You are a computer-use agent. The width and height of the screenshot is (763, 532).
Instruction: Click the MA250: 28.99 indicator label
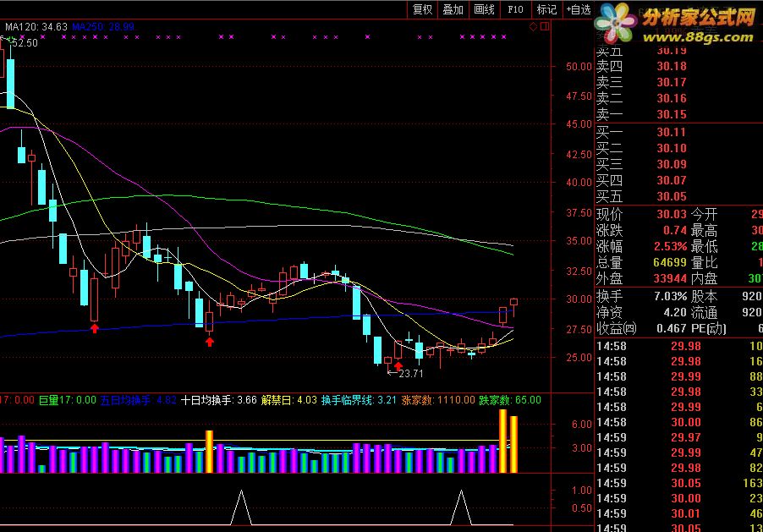click(103, 27)
